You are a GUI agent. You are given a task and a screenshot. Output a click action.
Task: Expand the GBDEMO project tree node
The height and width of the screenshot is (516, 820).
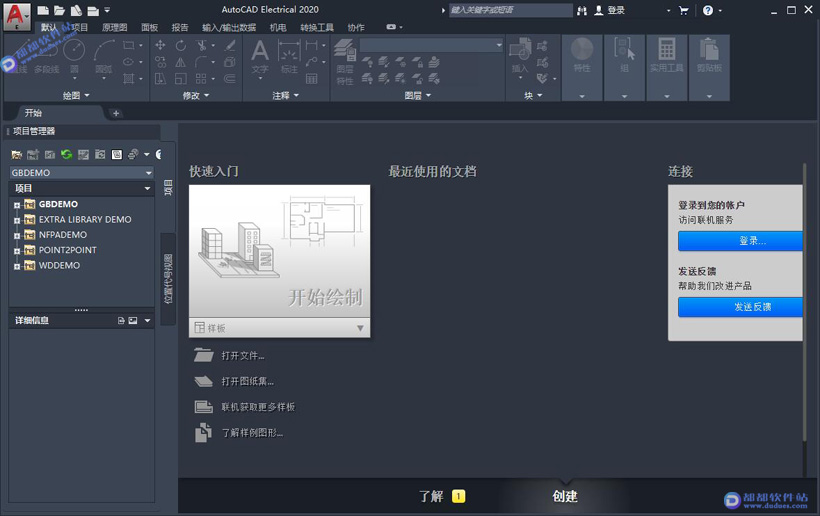click(17, 205)
